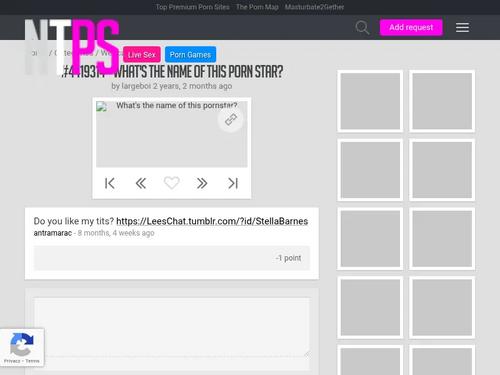Go to next request double-arrow

pos(202,183)
